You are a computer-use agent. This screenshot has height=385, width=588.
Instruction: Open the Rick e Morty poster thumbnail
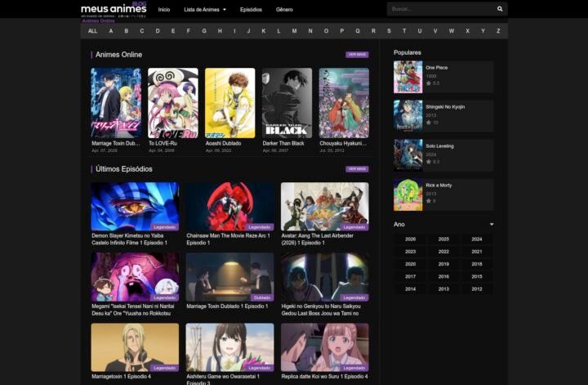point(408,195)
